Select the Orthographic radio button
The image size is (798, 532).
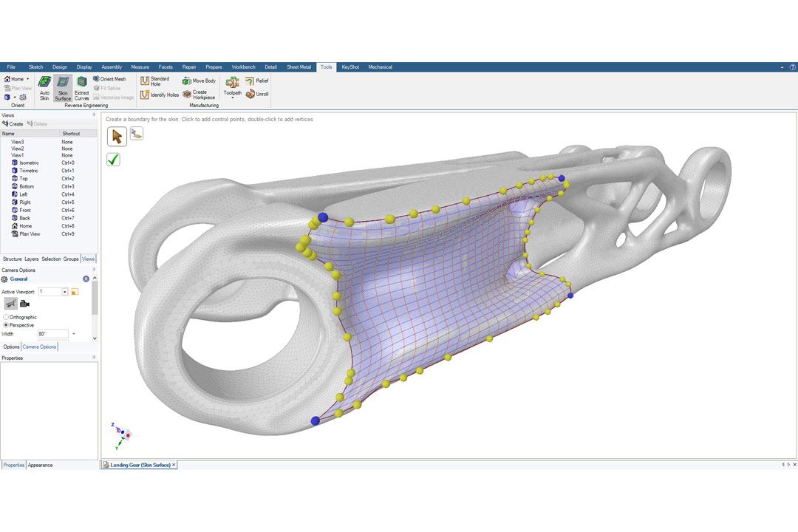pyautogui.click(x=7, y=317)
